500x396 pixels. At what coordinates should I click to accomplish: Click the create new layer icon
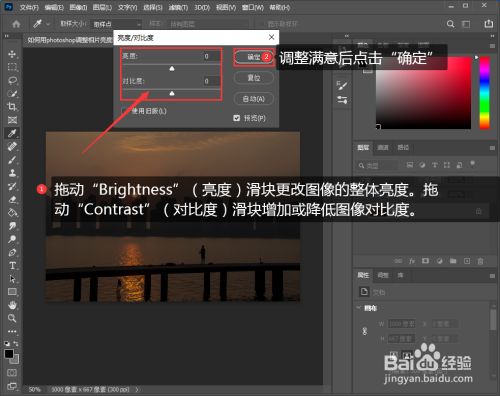coord(467,261)
